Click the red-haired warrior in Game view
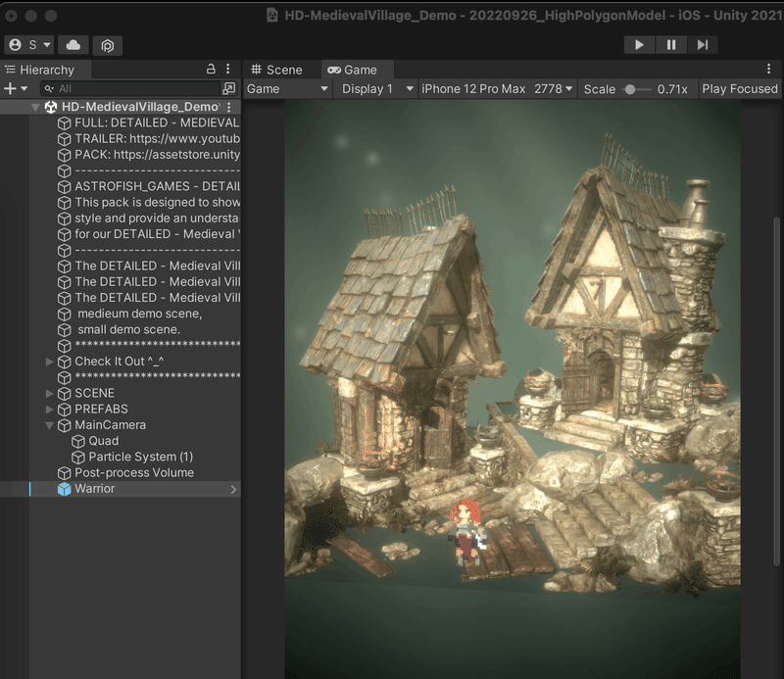Image resolution: width=784 pixels, height=679 pixels. (x=466, y=531)
